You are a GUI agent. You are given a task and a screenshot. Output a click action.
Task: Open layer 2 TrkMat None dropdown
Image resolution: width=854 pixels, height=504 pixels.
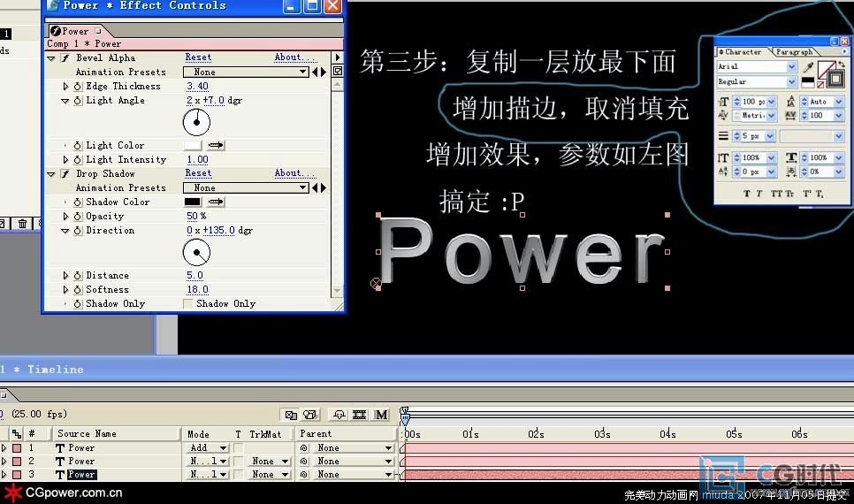269,461
